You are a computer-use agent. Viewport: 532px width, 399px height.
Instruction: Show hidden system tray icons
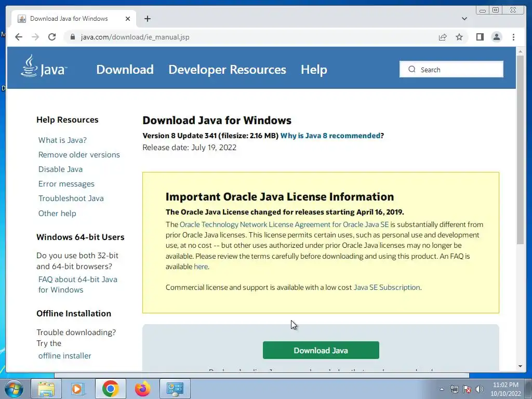[442, 389]
